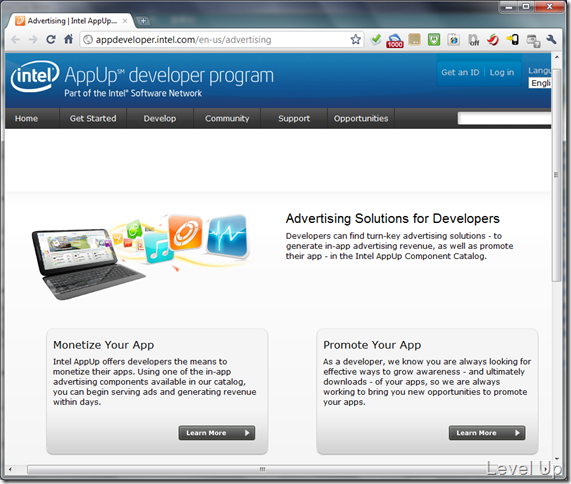Viewport: 571px width, 484px height.
Task: Open the Opportunities menu
Action: pyautogui.click(x=361, y=118)
